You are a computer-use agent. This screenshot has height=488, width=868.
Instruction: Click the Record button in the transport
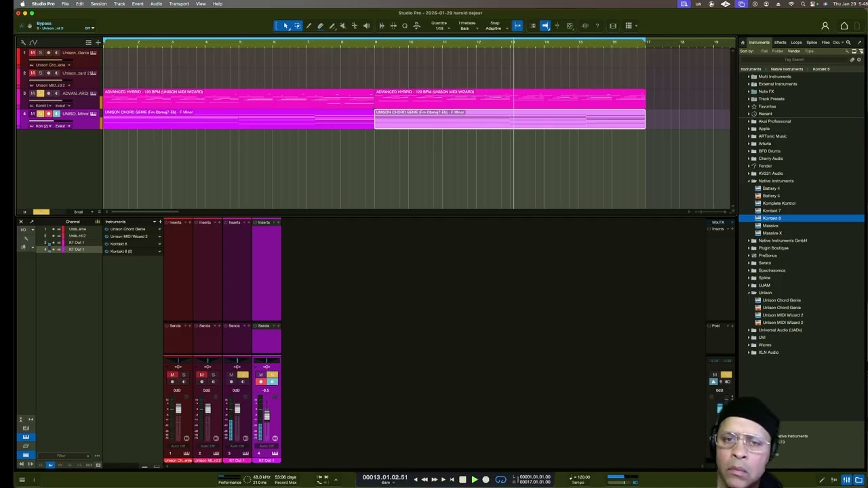[x=486, y=479]
